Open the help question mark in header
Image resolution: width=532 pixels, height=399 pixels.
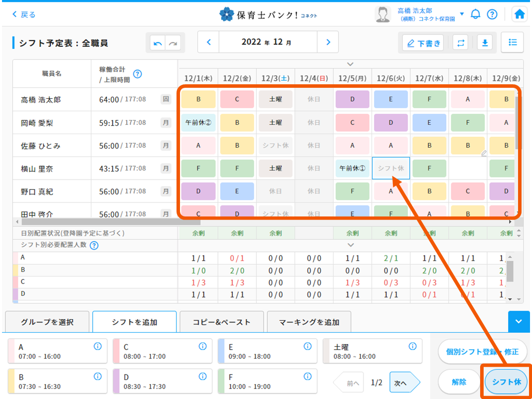[492, 14]
